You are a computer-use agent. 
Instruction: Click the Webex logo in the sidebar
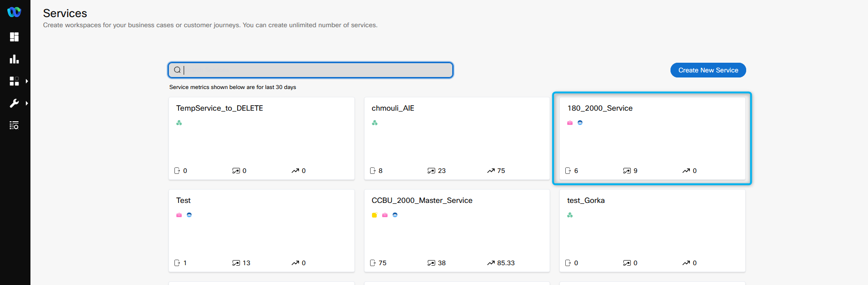(x=14, y=12)
